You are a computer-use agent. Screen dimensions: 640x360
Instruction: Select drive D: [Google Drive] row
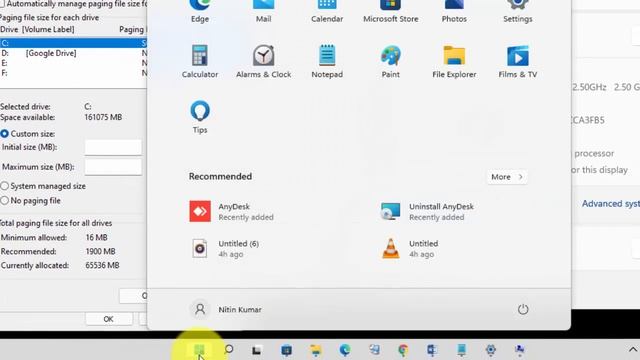(73, 53)
